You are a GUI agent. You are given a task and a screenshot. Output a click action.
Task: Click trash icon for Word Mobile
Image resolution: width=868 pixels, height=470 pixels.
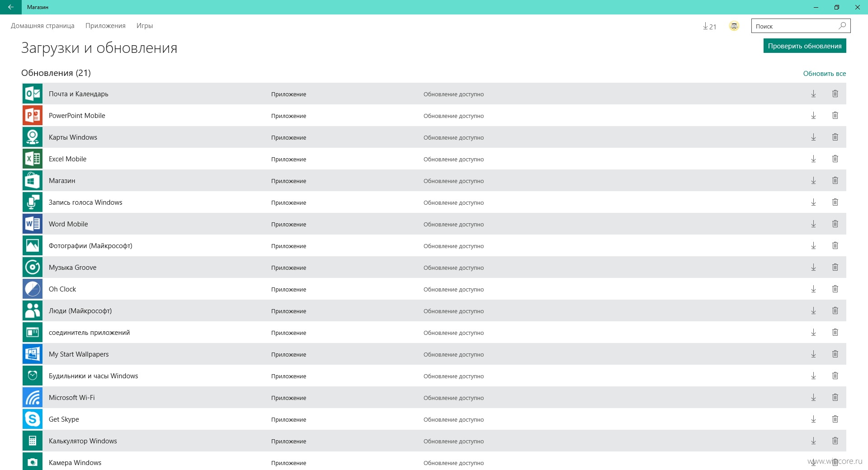point(835,224)
